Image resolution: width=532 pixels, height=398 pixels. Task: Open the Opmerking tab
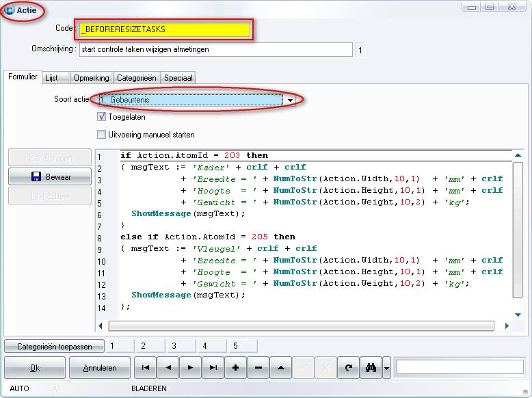(x=91, y=78)
